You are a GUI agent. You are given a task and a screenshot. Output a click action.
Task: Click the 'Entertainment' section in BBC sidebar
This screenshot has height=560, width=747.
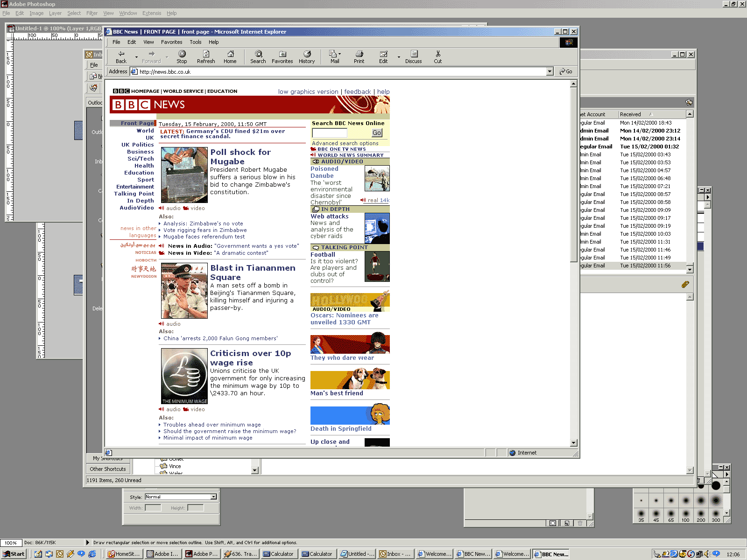[x=135, y=187]
